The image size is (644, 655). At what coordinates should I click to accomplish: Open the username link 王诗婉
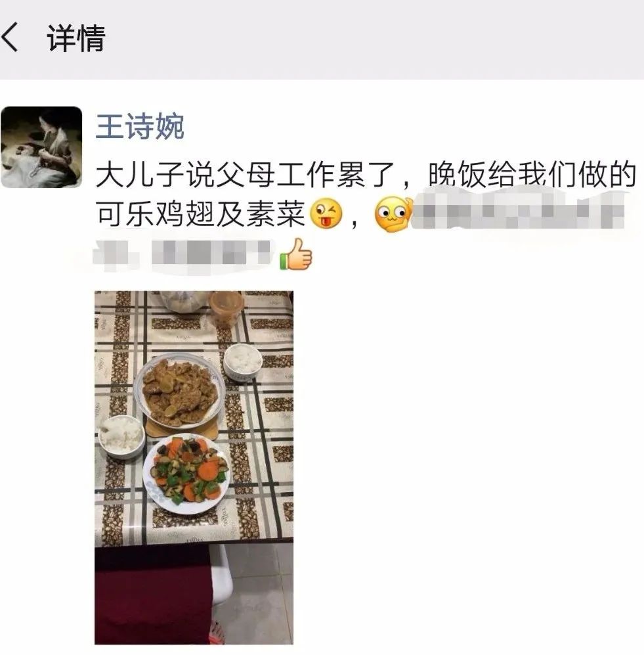[x=140, y=126]
